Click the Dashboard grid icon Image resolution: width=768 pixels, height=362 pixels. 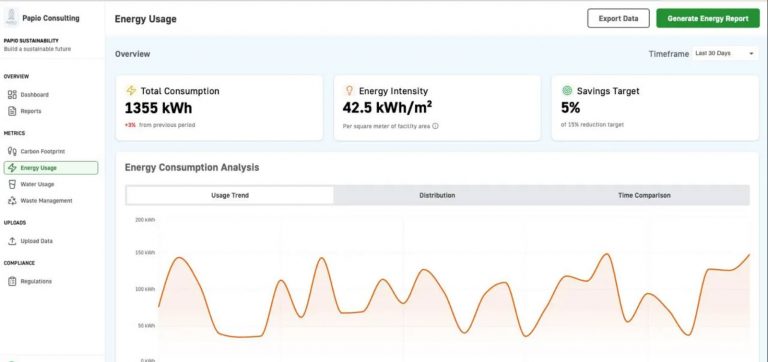[x=12, y=95]
